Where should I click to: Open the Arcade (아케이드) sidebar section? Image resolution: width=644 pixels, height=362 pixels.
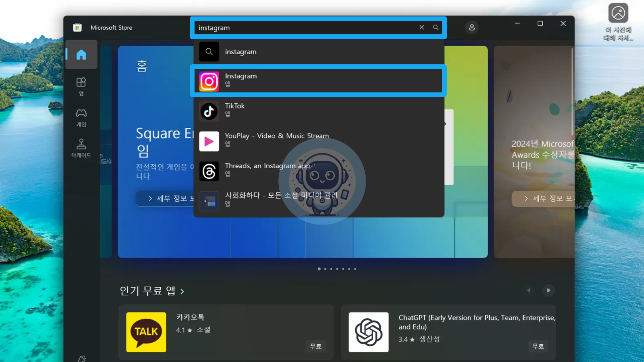pyautogui.click(x=81, y=148)
